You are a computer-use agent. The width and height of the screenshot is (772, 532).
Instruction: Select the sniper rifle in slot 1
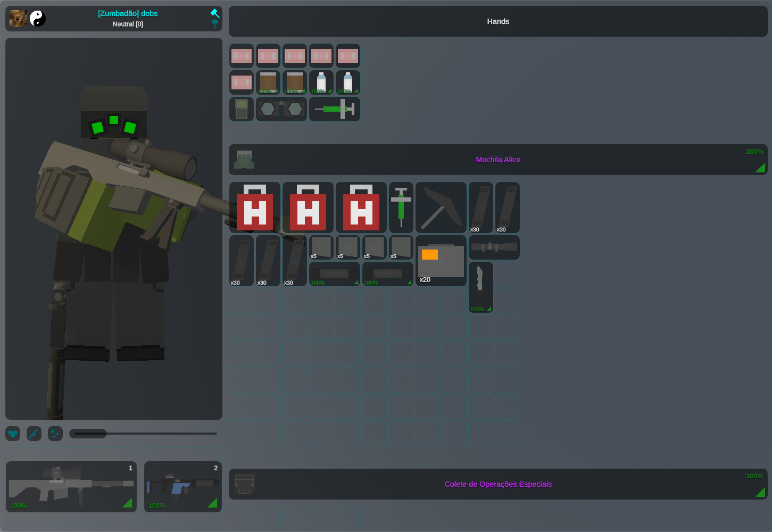click(71, 487)
